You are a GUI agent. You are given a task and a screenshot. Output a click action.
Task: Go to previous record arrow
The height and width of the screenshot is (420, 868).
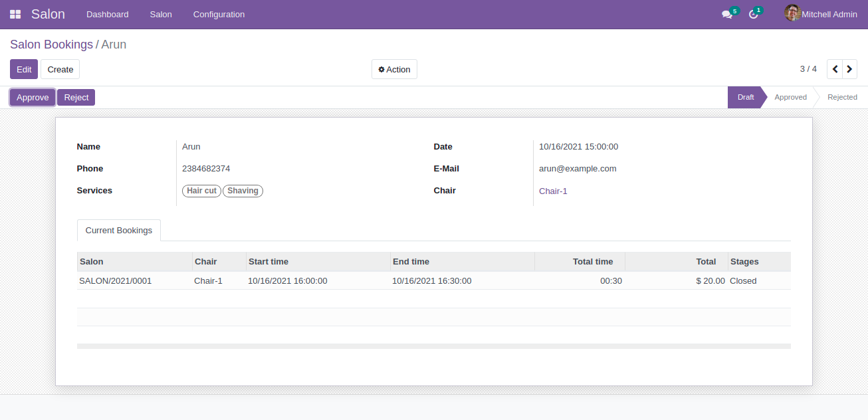pos(835,69)
